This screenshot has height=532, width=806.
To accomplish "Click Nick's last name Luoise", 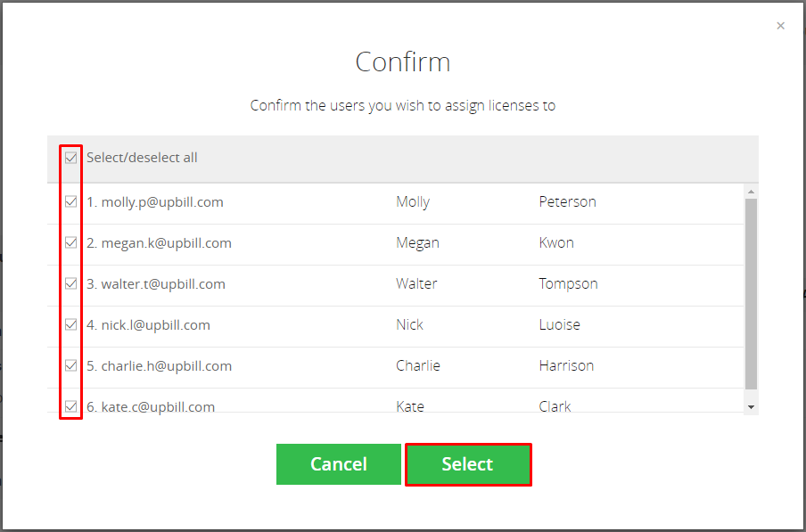I will [560, 325].
